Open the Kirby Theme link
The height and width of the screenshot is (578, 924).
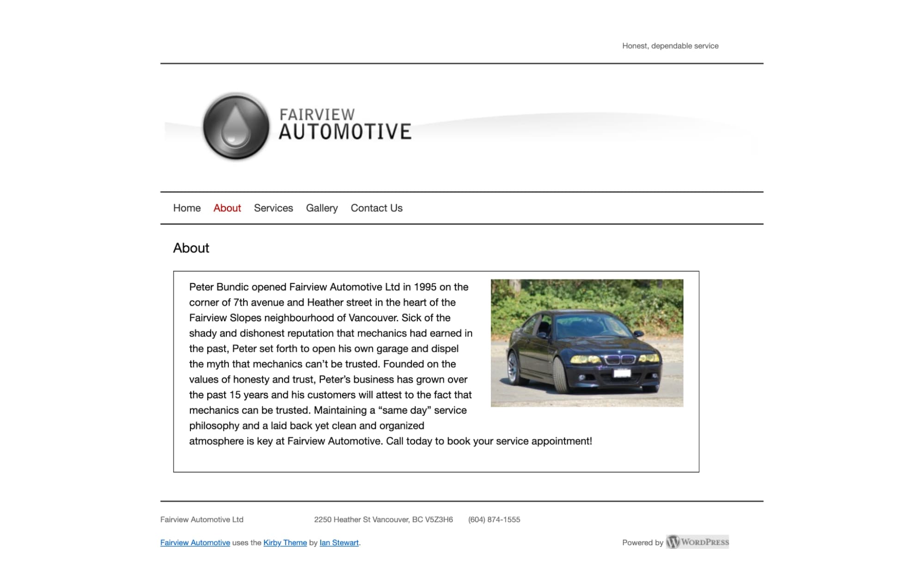pyautogui.click(x=285, y=542)
